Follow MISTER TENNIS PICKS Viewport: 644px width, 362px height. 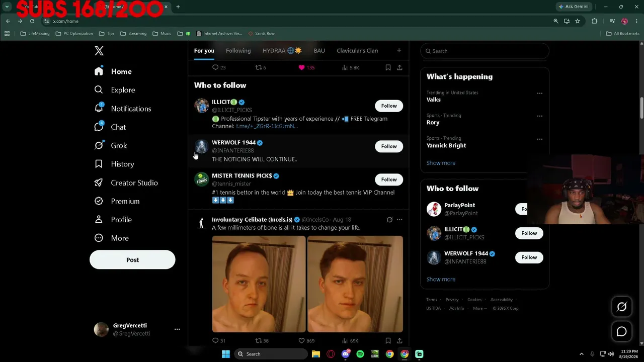coord(389,179)
